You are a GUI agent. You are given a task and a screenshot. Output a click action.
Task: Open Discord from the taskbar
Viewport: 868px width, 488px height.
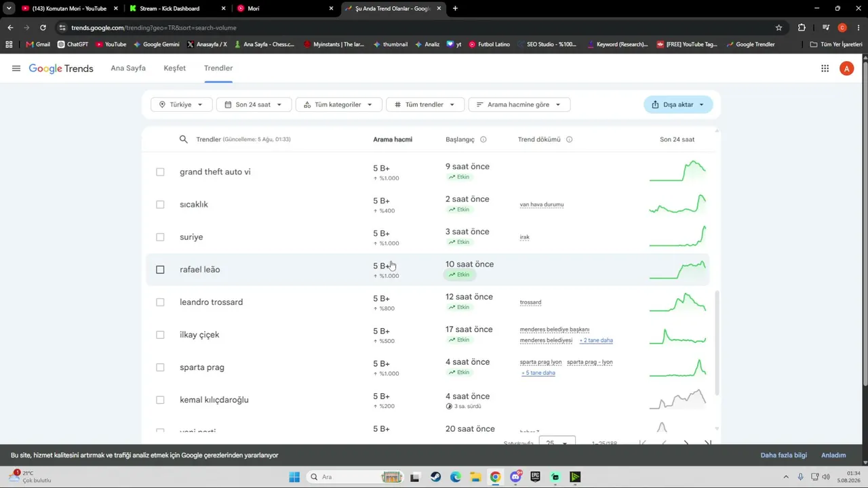(515, 477)
